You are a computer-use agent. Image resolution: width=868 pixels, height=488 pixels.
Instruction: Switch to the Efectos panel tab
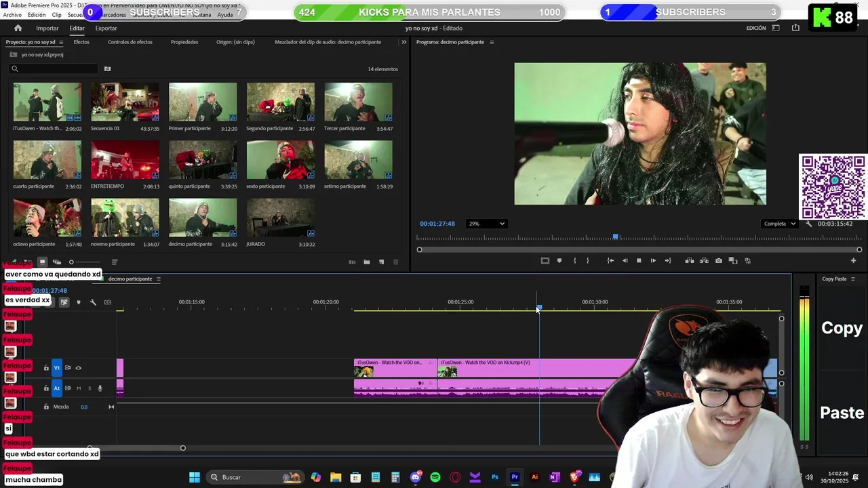click(x=81, y=42)
